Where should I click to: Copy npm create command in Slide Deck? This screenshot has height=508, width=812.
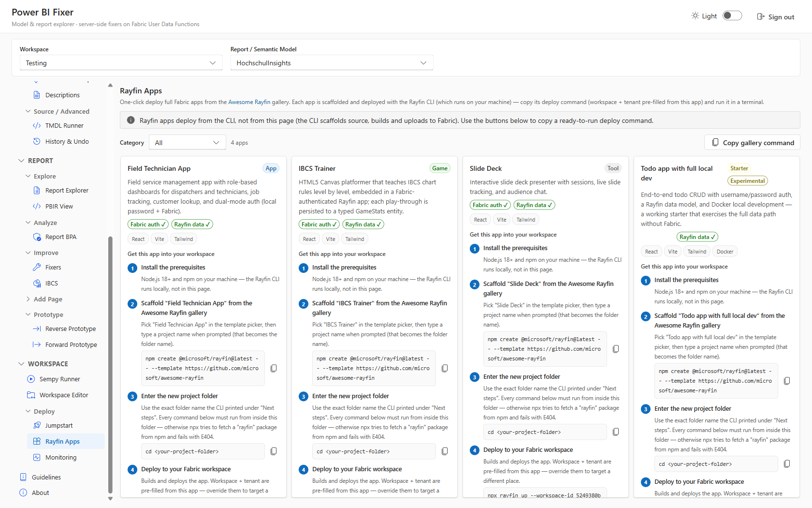[616, 349]
